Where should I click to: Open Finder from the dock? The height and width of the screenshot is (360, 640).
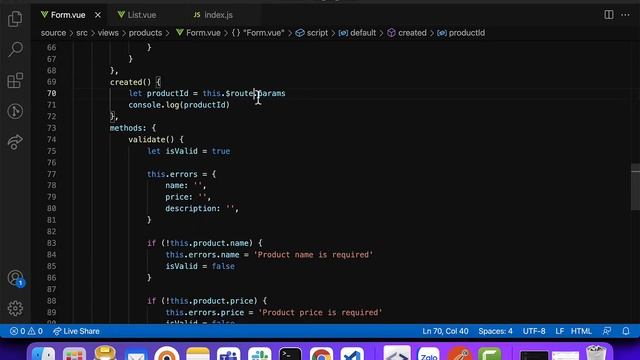pos(43,353)
